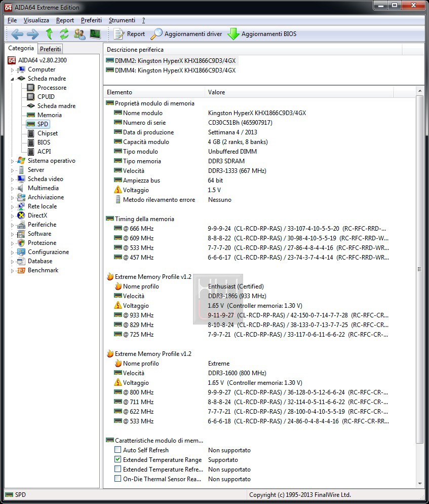
Task: Click the Chipset icon in tree
Action: (31, 133)
